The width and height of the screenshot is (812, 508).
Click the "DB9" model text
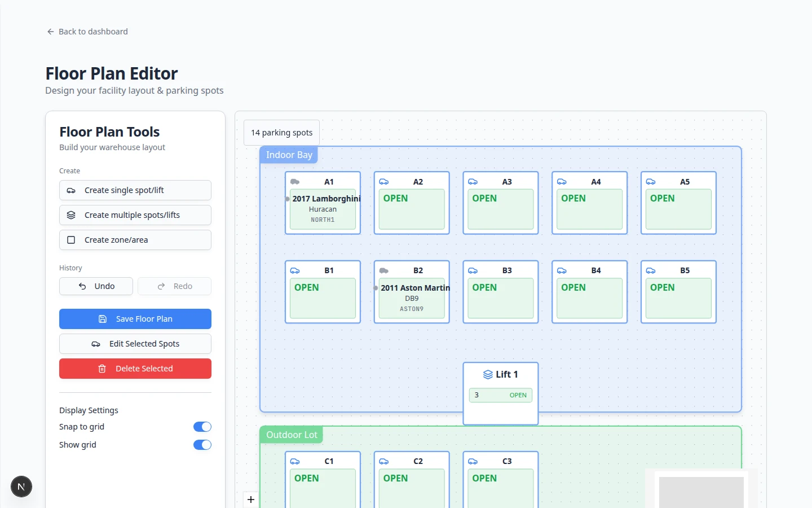click(x=412, y=299)
